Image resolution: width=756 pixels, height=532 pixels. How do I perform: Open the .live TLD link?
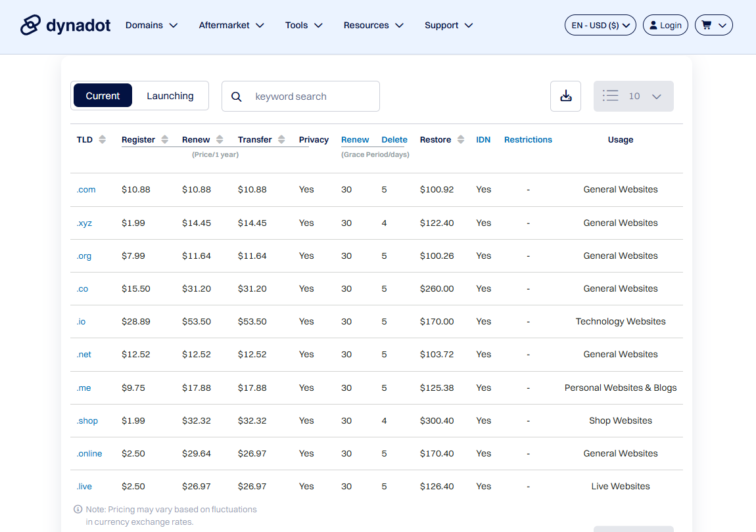(84, 486)
